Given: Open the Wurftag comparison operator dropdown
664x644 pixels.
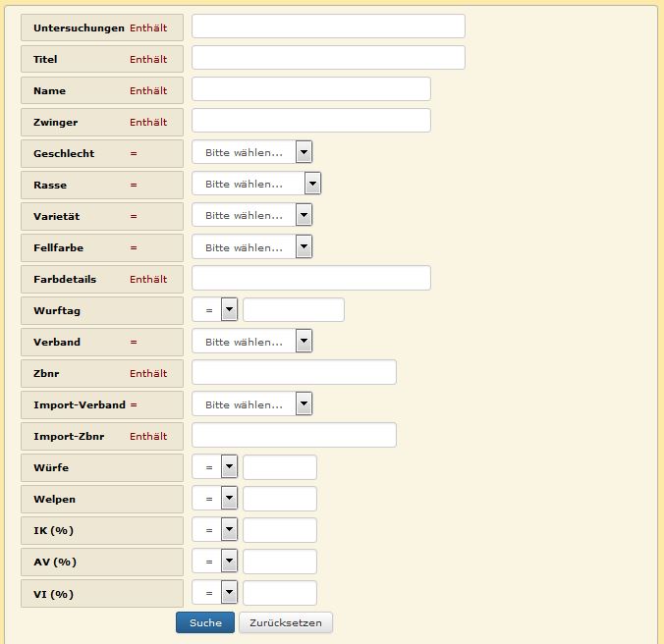Looking at the screenshot, I should coord(215,310).
